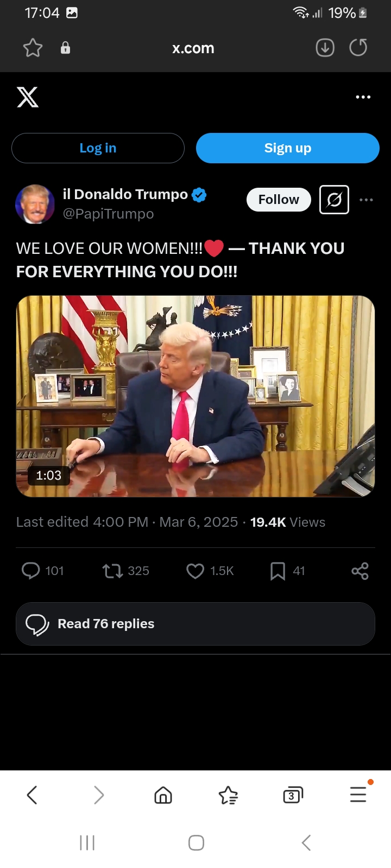The width and height of the screenshot is (391, 868).
Task: Open browser downloads icon
Action: (325, 48)
